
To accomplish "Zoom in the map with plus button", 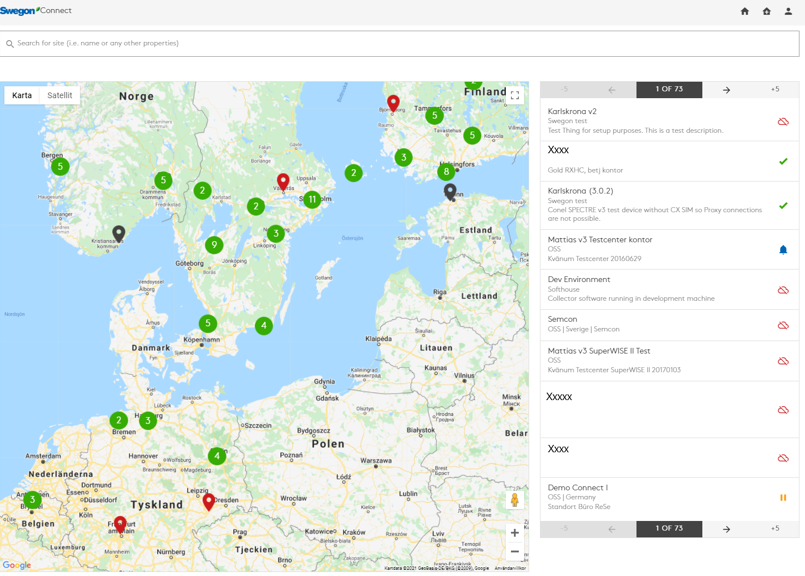I will [514, 533].
